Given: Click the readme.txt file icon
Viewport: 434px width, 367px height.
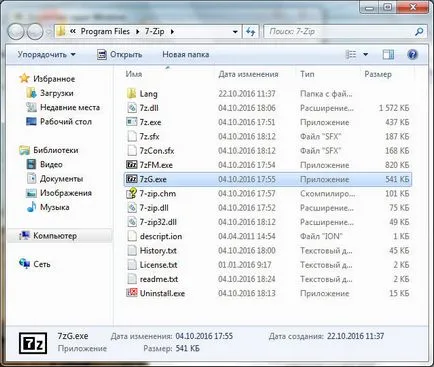Looking at the screenshot, I should click(x=132, y=279).
